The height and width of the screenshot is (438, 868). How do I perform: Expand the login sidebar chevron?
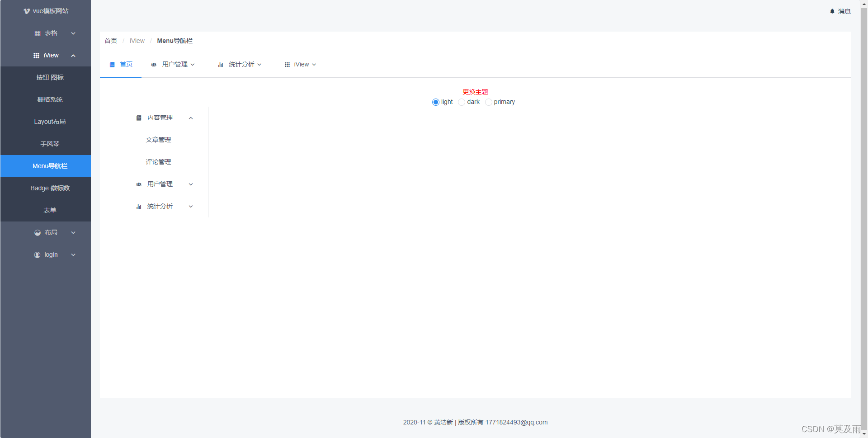click(73, 255)
